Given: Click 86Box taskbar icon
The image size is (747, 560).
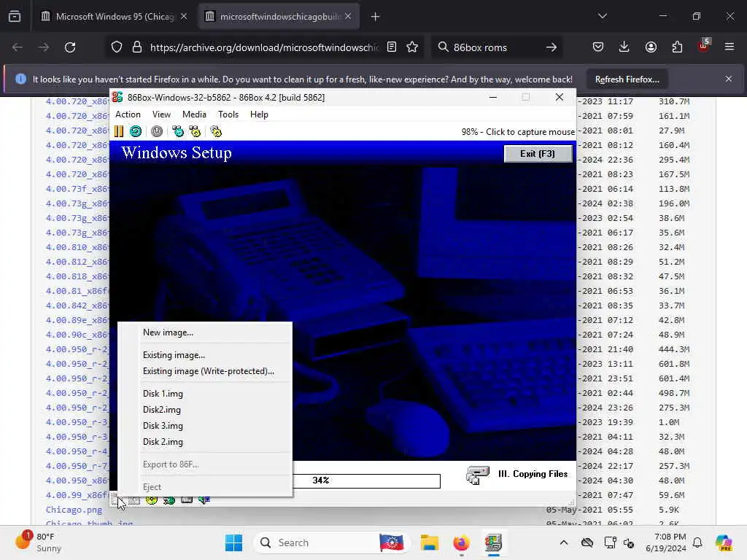Looking at the screenshot, I should click(493, 542).
